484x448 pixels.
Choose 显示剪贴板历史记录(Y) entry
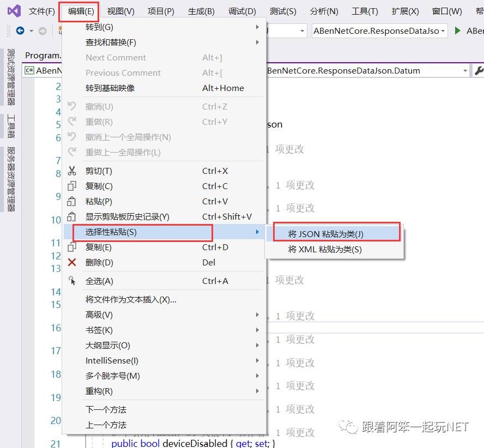(164, 216)
